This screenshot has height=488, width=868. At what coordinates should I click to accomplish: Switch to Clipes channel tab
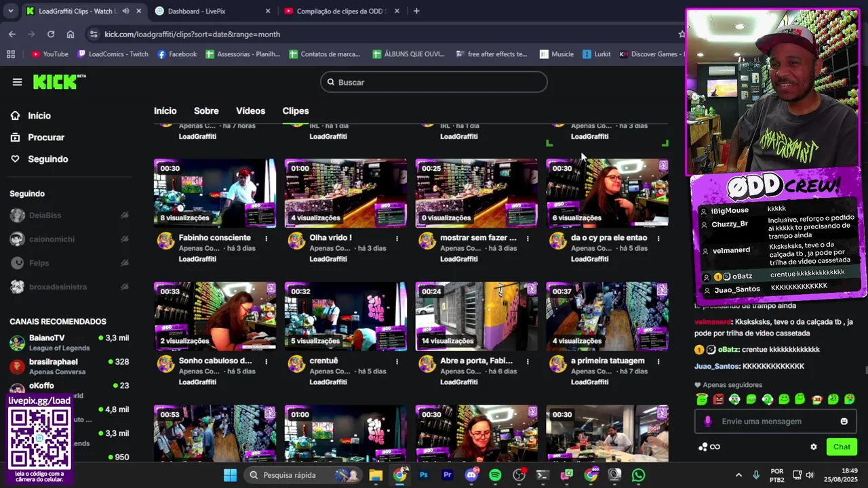296,111
